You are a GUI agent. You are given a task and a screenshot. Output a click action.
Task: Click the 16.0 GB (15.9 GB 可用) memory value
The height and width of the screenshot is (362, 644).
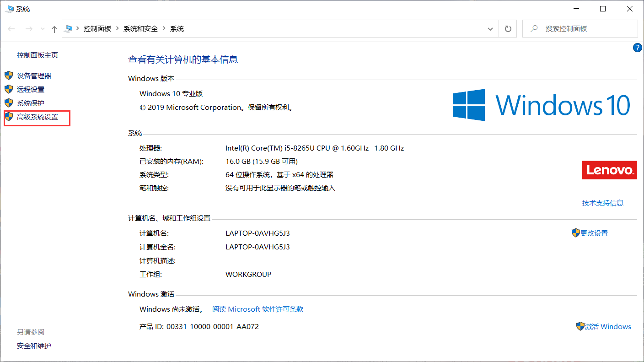click(x=262, y=161)
